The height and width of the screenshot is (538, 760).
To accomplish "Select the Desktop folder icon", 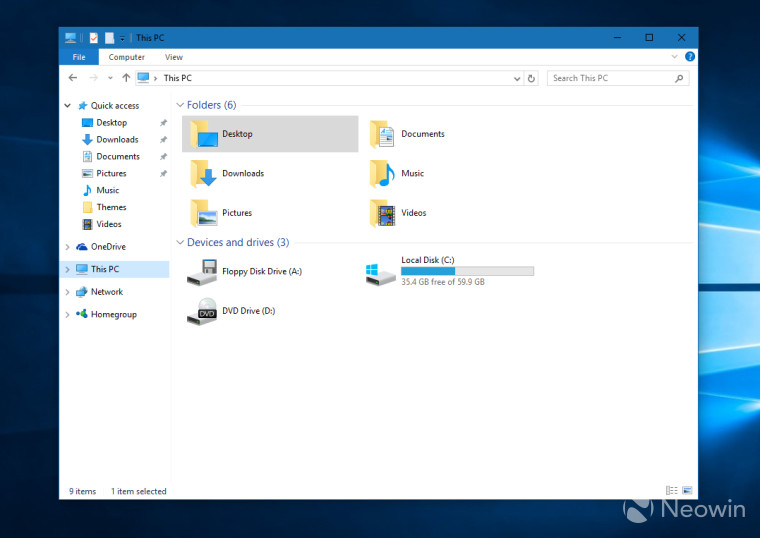I will [204, 134].
